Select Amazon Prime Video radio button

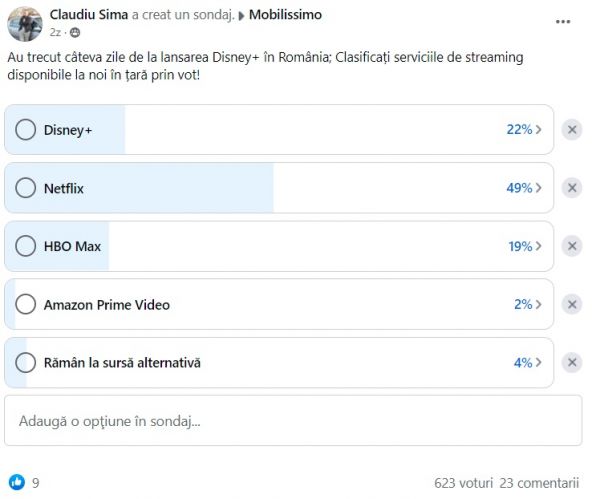(26, 304)
